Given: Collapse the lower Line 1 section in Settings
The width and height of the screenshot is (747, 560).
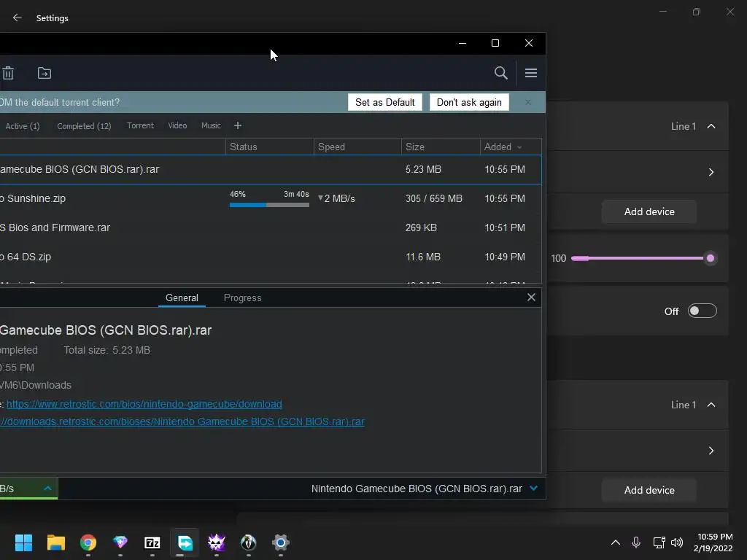Looking at the screenshot, I should pyautogui.click(x=711, y=405).
